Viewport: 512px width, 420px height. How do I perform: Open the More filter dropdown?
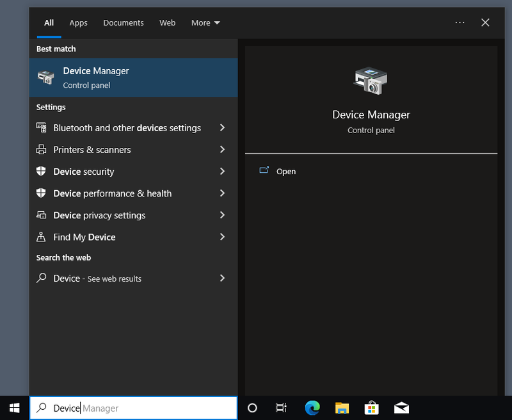pos(205,22)
